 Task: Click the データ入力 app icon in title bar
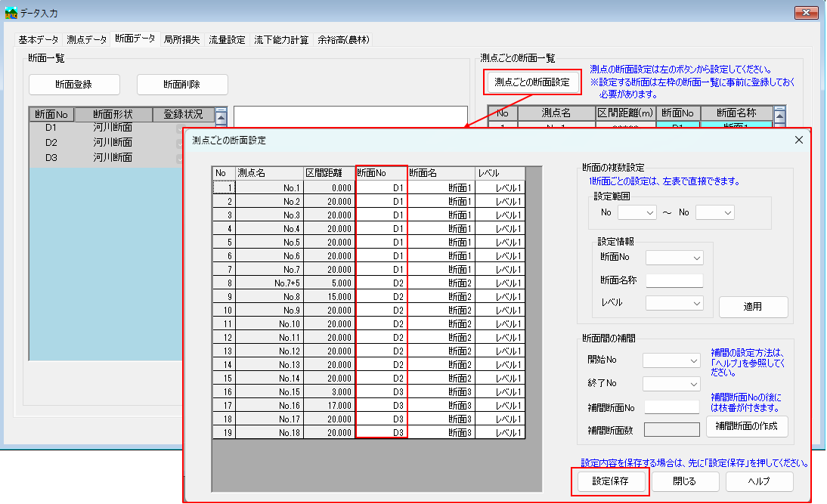11,14
